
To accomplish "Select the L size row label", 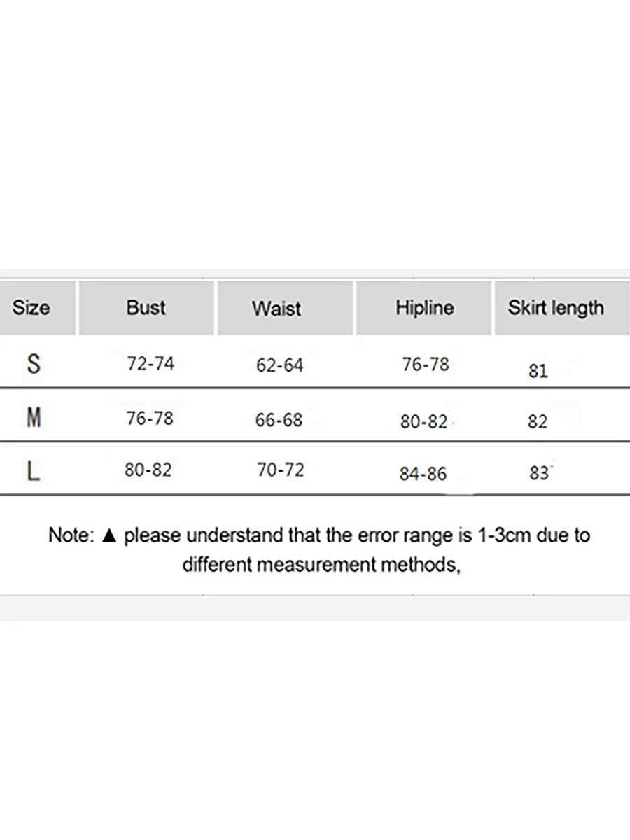I will (x=34, y=471).
